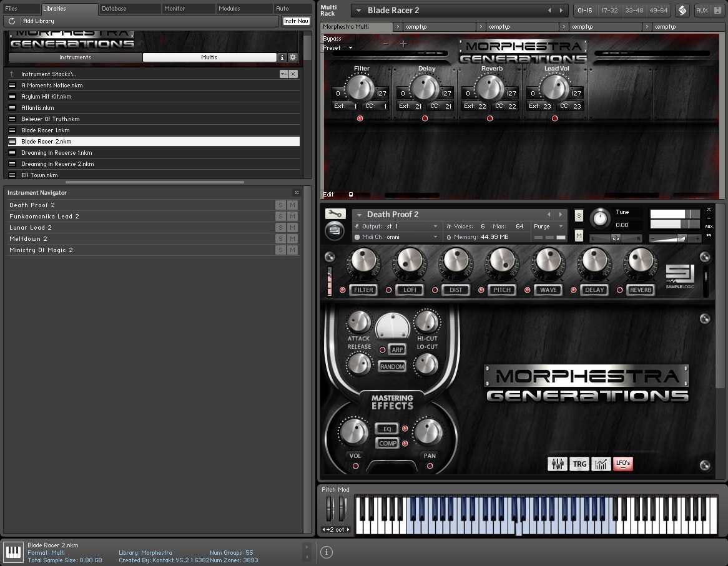Go to next instrument preset arrow
The width and height of the screenshot is (728, 566).
561,214
